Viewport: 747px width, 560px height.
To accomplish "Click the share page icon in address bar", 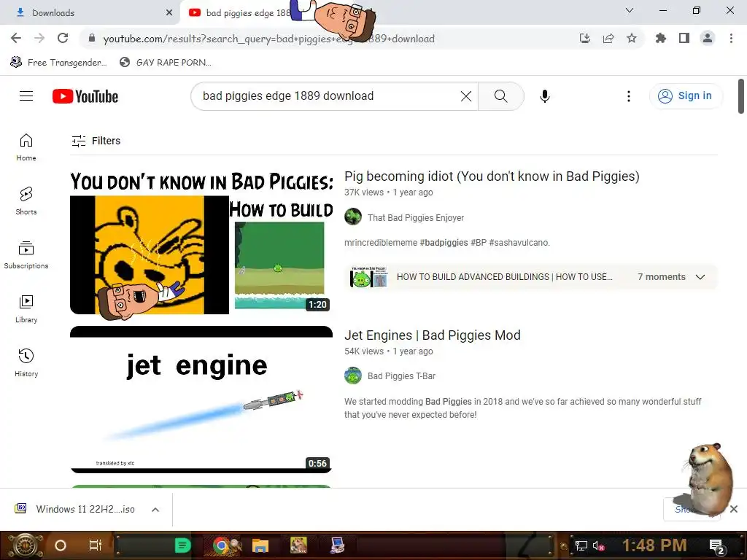I will tap(608, 38).
